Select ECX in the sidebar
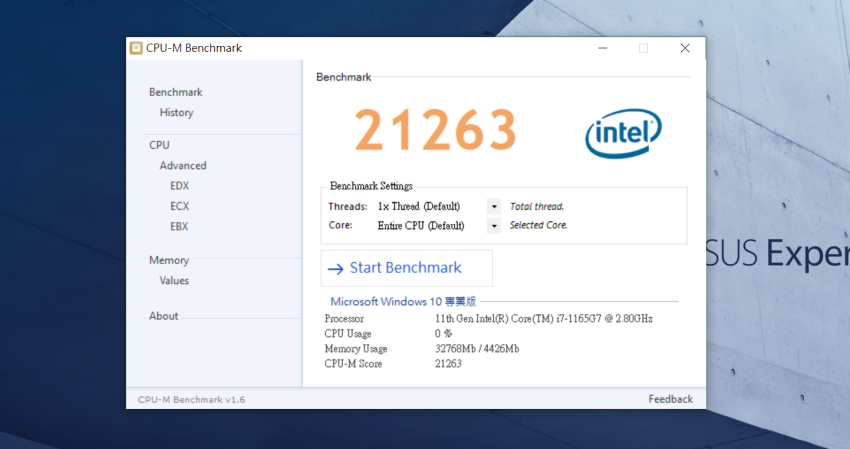The height and width of the screenshot is (449, 850). coord(179,206)
